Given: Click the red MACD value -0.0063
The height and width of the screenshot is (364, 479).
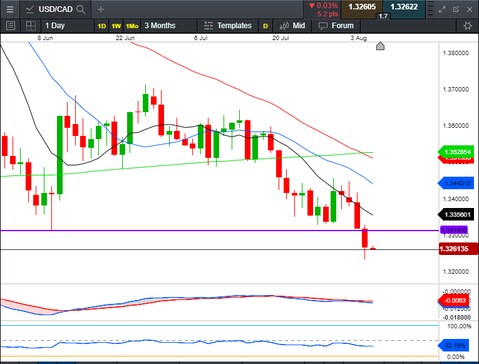Looking at the screenshot, I should [454, 300].
